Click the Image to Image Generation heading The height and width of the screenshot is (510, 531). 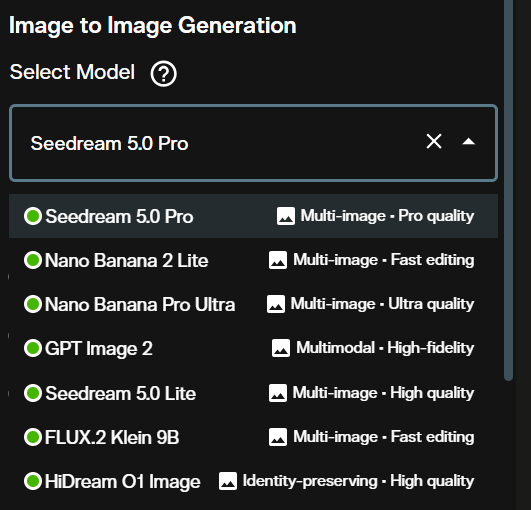[x=152, y=25]
